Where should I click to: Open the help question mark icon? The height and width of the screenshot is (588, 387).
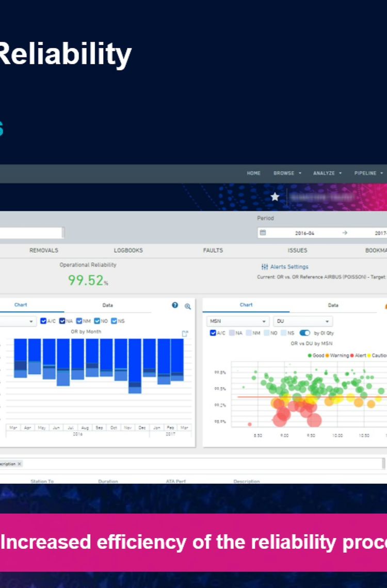pyautogui.click(x=175, y=305)
